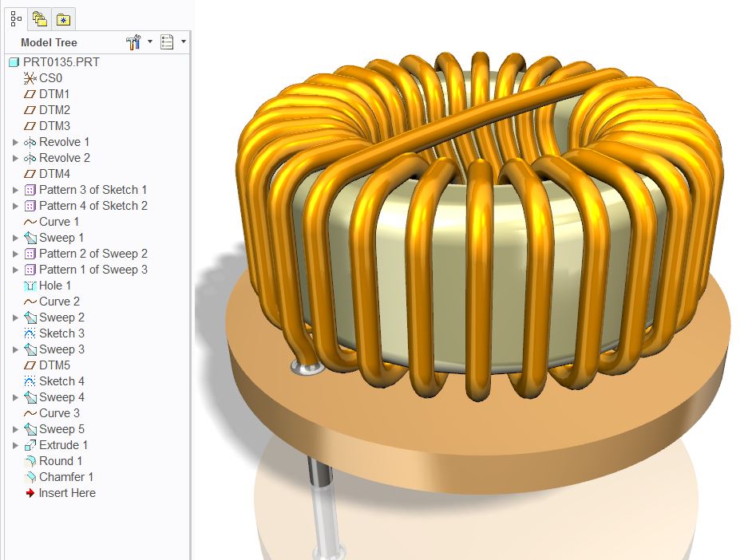Expand Pattern 3 of Sketch 1
The image size is (752, 560).
(x=15, y=190)
